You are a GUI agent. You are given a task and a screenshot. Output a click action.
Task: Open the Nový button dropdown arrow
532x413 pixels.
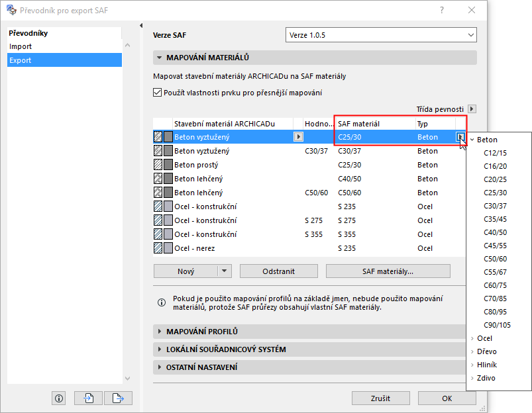[x=225, y=271]
